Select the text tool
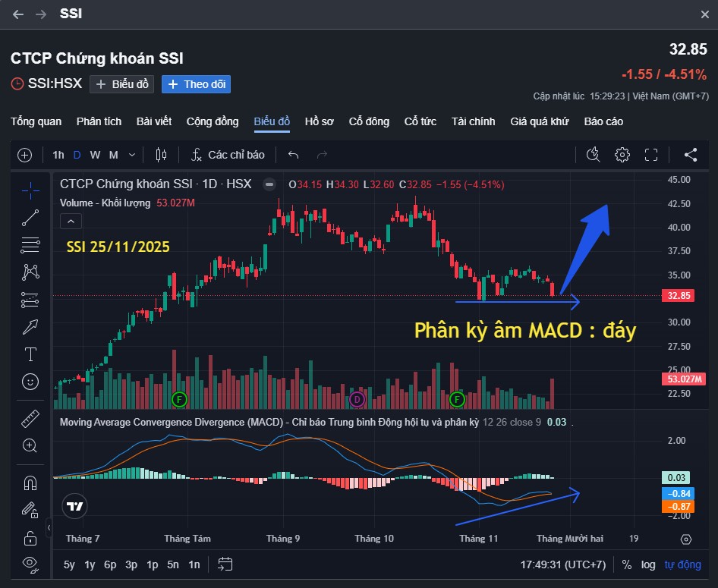This screenshot has height=588, width=718. 30,354
